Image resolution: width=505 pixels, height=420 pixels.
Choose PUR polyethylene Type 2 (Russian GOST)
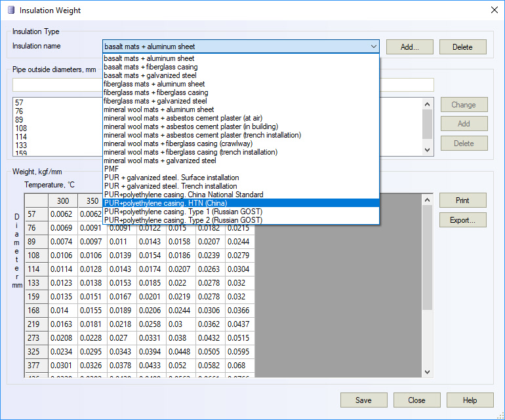[x=241, y=220]
